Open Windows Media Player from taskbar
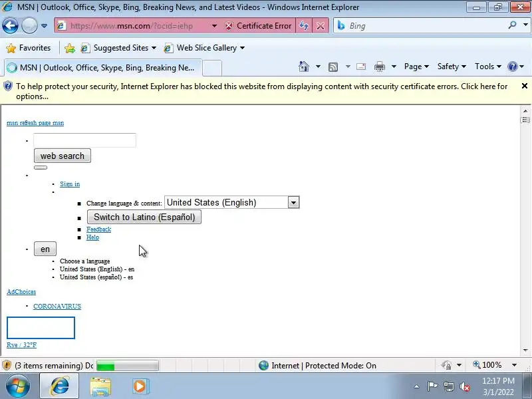Image resolution: width=532 pixels, height=399 pixels. 140,386
